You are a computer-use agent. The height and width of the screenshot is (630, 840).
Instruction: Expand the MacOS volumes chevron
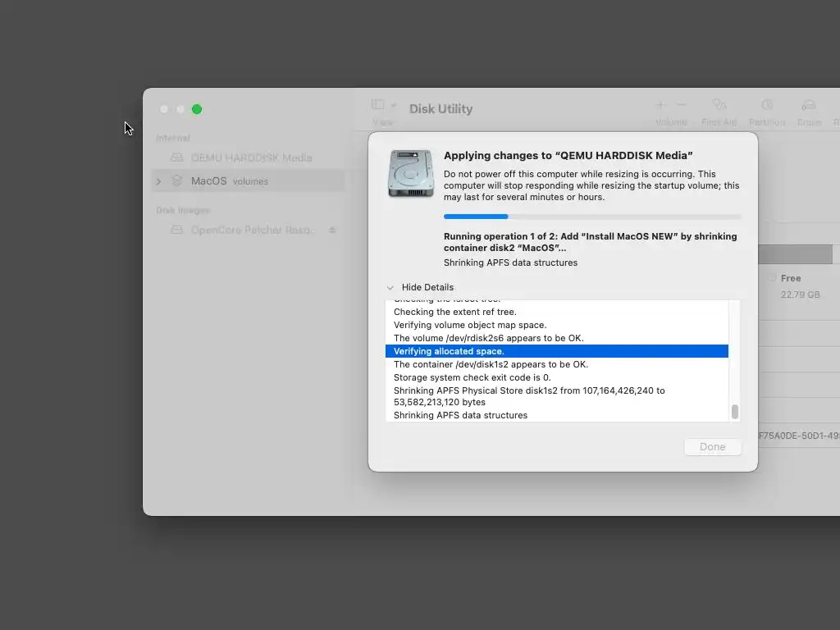pos(158,181)
